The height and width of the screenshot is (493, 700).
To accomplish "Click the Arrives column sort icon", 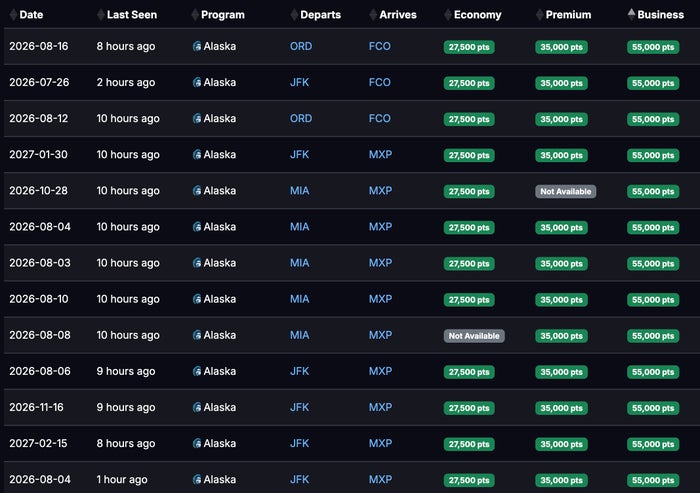I will pyautogui.click(x=373, y=15).
